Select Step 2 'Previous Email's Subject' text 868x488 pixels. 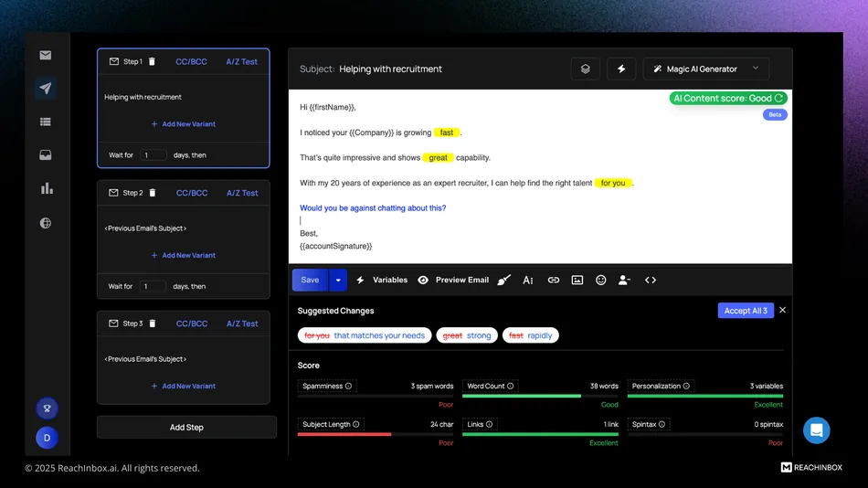point(145,228)
